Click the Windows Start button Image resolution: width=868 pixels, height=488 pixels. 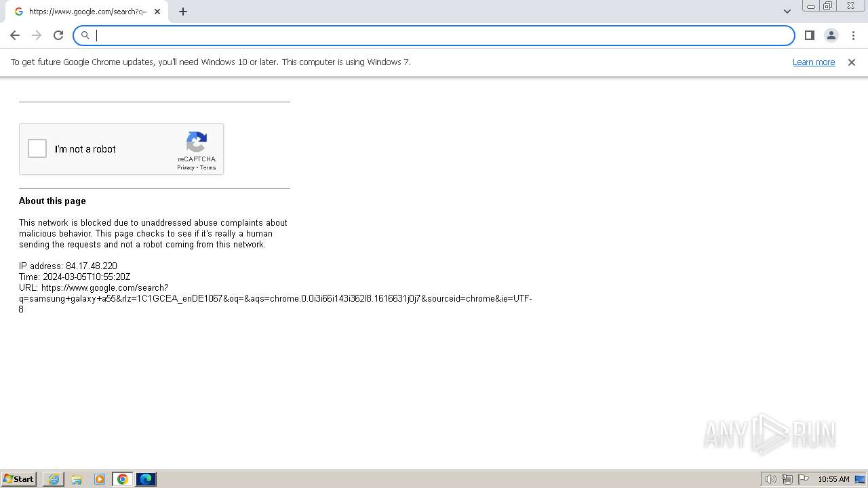(19, 479)
